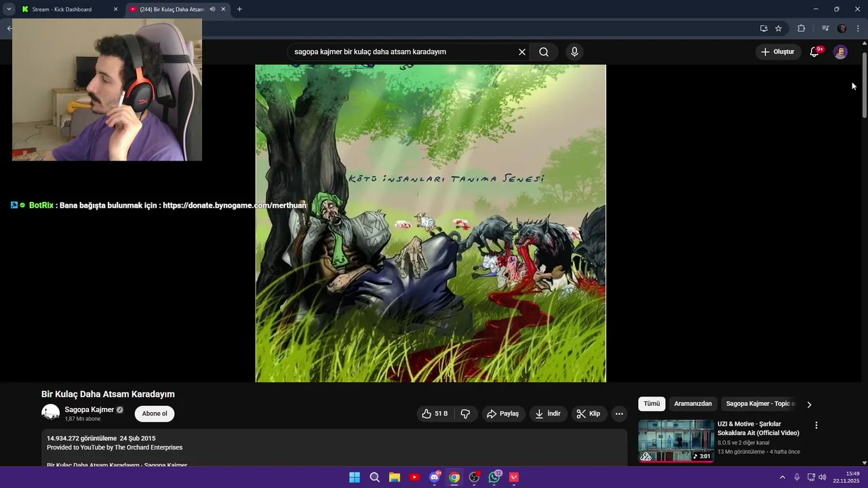Screen dimensions: 868x488
Task: Open Discord from the taskbar
Action: tap(435, 477)
